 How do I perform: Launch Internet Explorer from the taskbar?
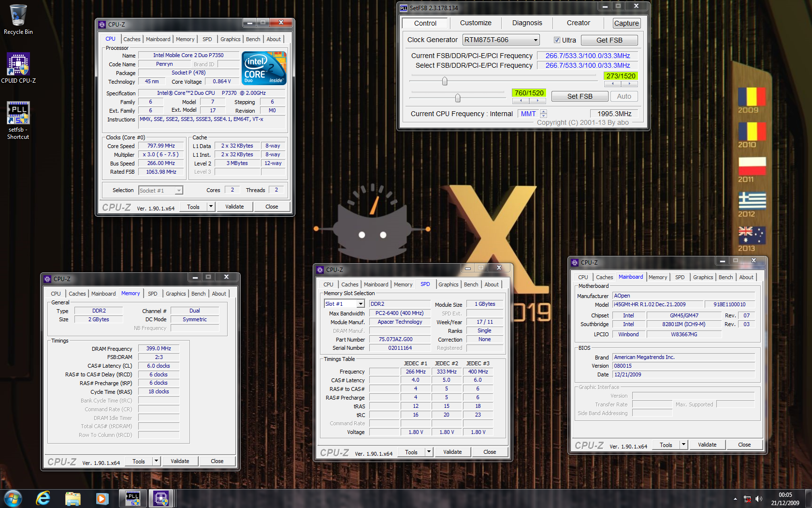(43, 498)
